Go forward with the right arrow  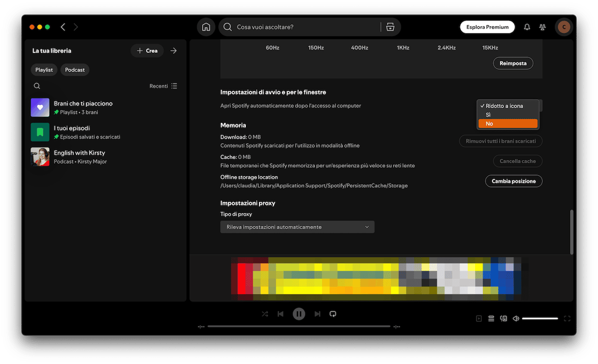(x=76, y=27)
